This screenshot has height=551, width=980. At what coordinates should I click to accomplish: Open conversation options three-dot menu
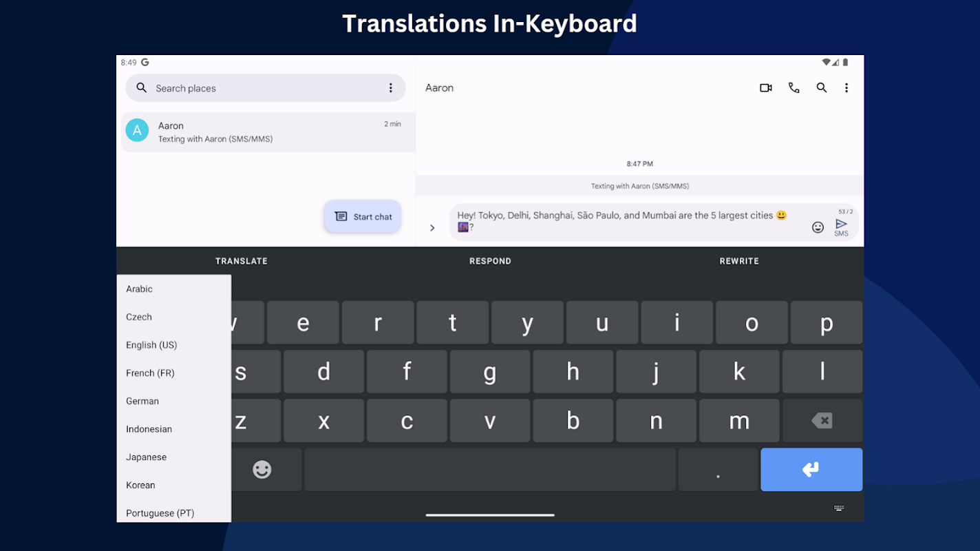[x=846, y=88]
